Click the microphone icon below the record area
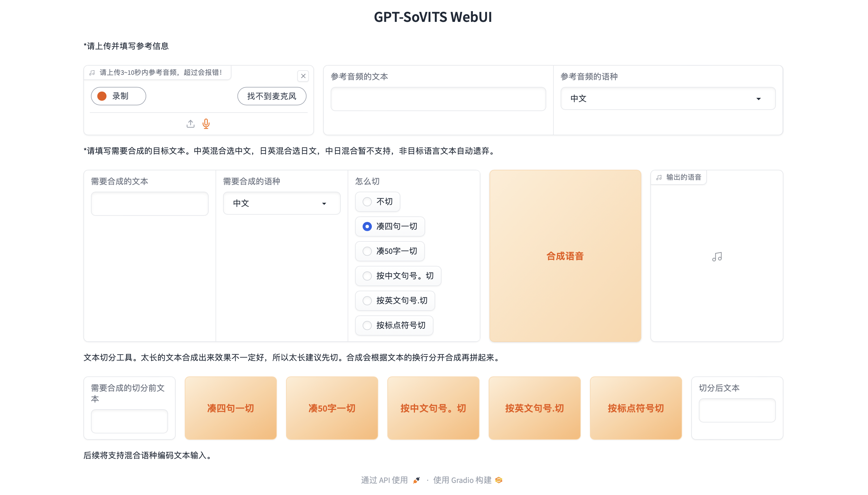This screenshot has width=868, height=495. tap(206, 124)
